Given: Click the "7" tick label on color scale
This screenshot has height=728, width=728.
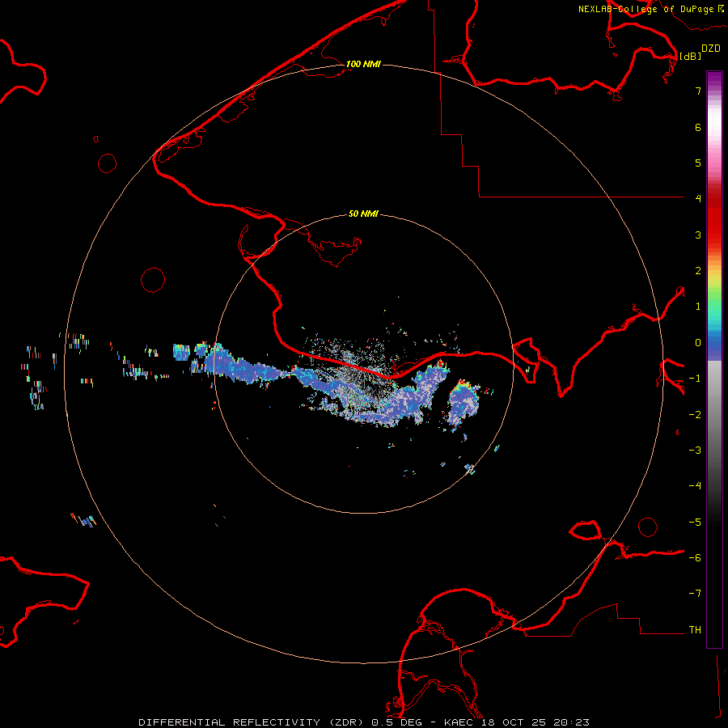Looking at the screenshot, I should (698, 91).
